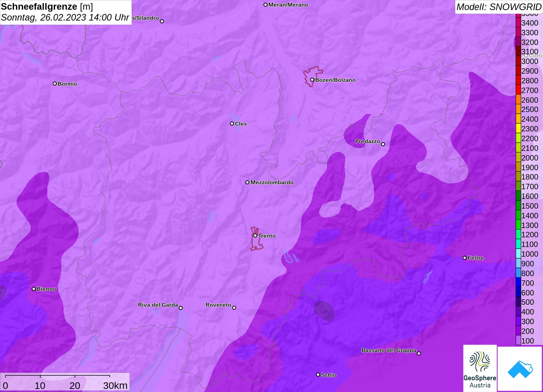Select the Bozen/Bolzano city marker dot
Image resolution: width=543 pixels, height=392 pixels.
(312, 80)
